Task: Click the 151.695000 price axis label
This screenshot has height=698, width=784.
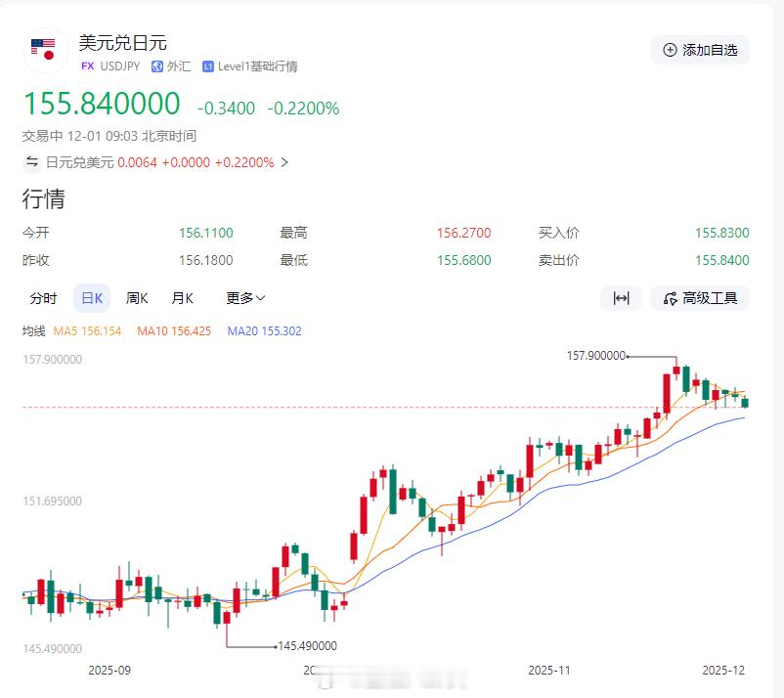Action: 52,501
